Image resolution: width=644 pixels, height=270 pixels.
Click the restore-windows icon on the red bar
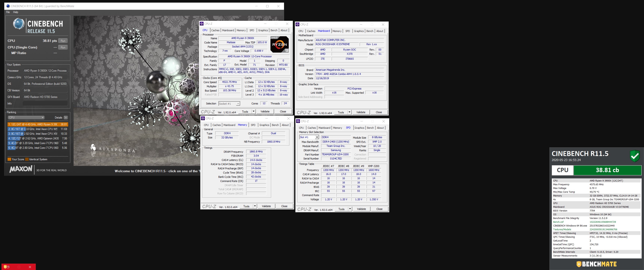coord(8,267)
